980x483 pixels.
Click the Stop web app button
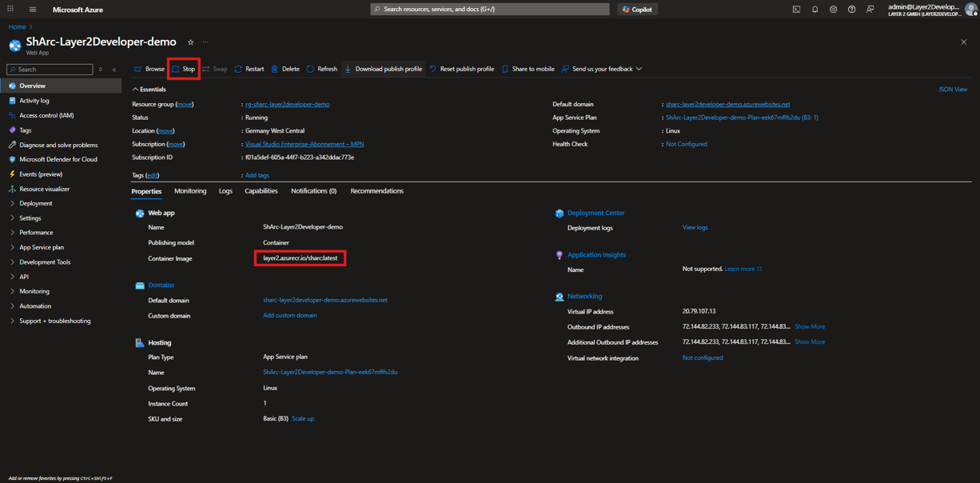coord(183,69)
